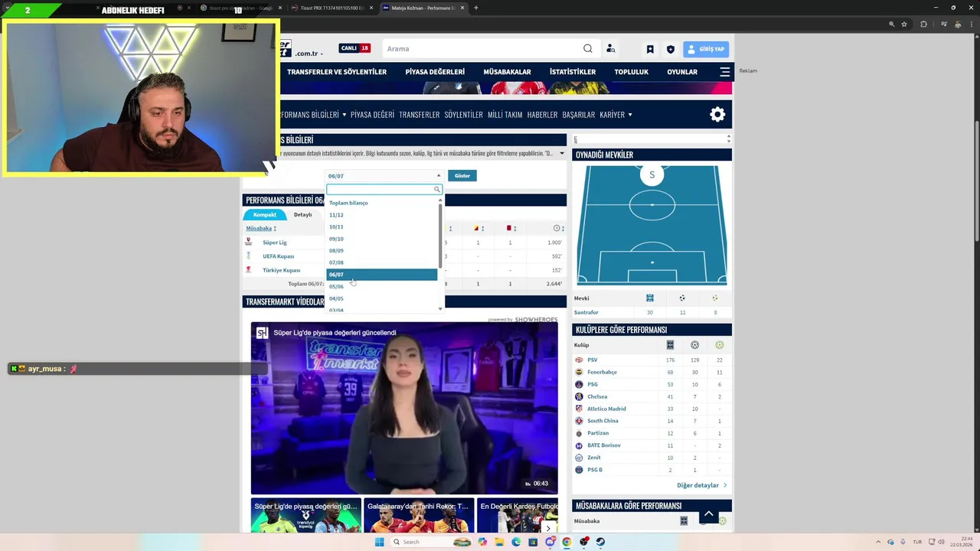Viewport: 980px width, 551px height.
Task: Open Microsoft Edge from the taskbar
Action: (516, 542)
